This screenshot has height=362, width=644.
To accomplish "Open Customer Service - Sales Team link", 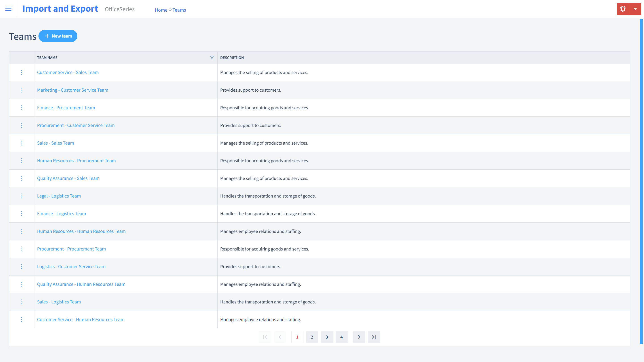I will (68, 72).
